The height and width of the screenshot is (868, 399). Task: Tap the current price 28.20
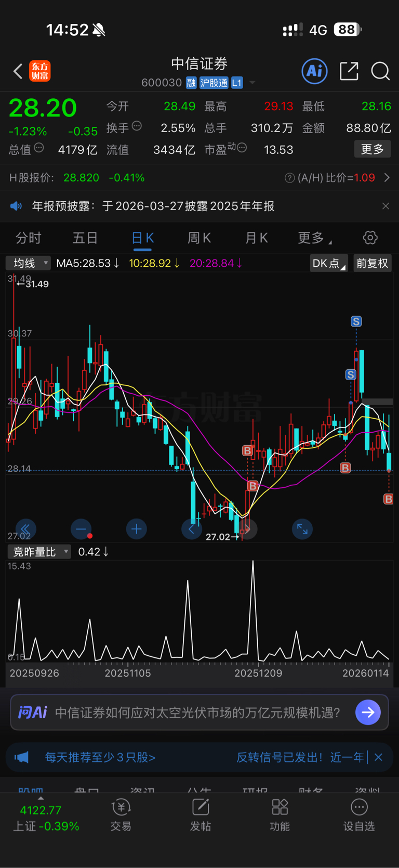click(x=43, y=108)
